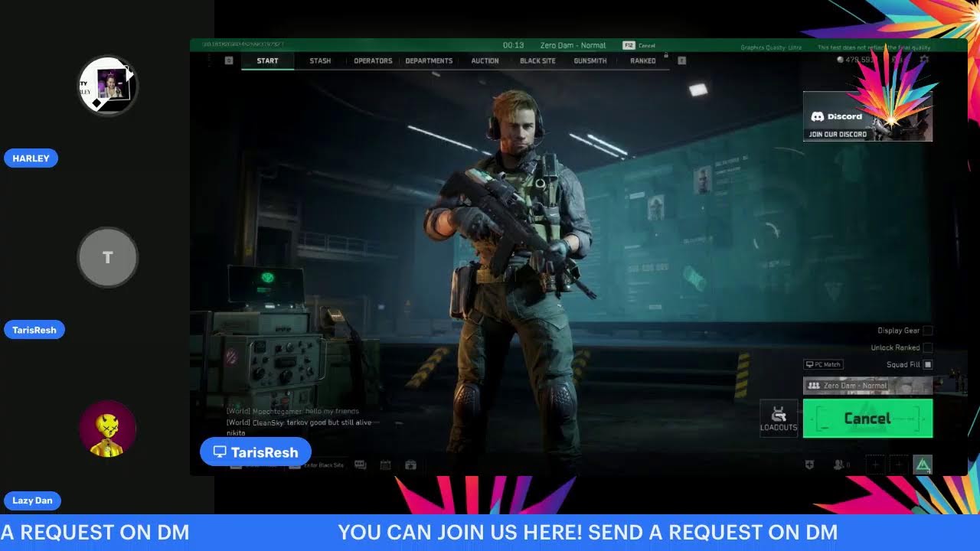Open the star gift box icon

[410, 465]
